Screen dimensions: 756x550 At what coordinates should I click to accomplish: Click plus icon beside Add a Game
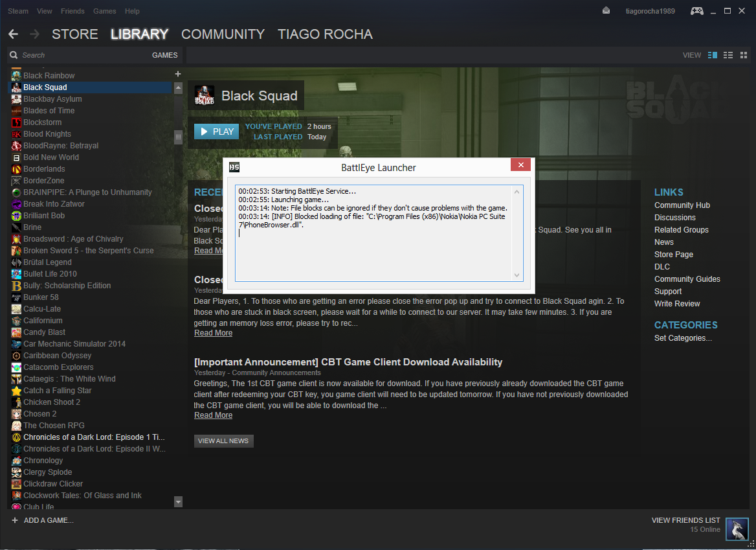tap(15, 520)
